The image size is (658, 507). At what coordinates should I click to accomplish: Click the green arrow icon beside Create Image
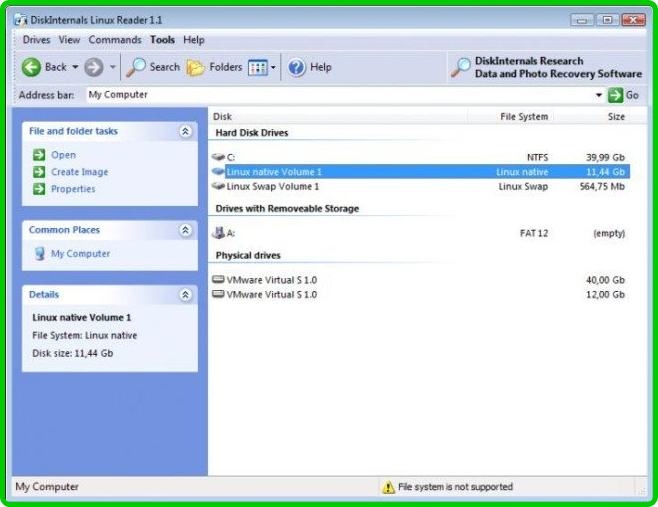[x=39, y=172]
